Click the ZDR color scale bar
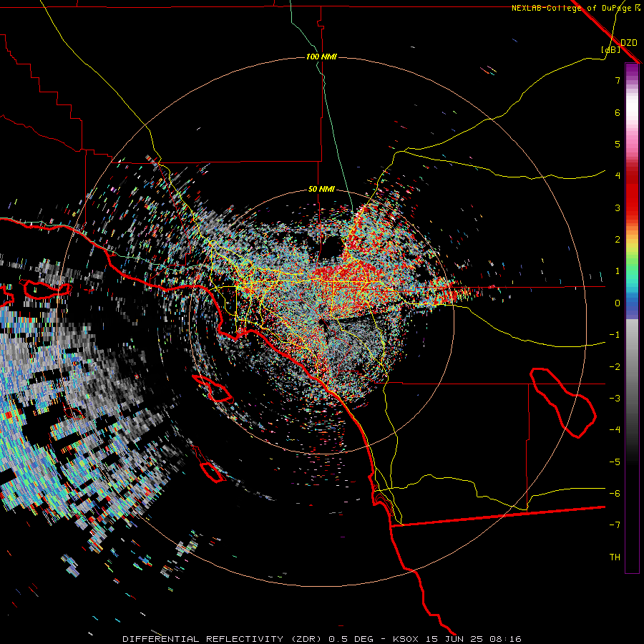This screenshot has width=644, height=644. (x=632, y=318)
